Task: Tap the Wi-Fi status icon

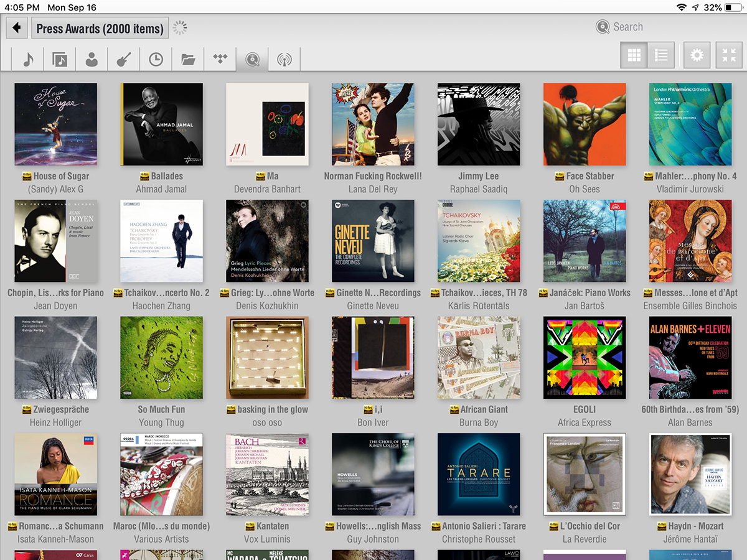Action: (x=682, y=7)
